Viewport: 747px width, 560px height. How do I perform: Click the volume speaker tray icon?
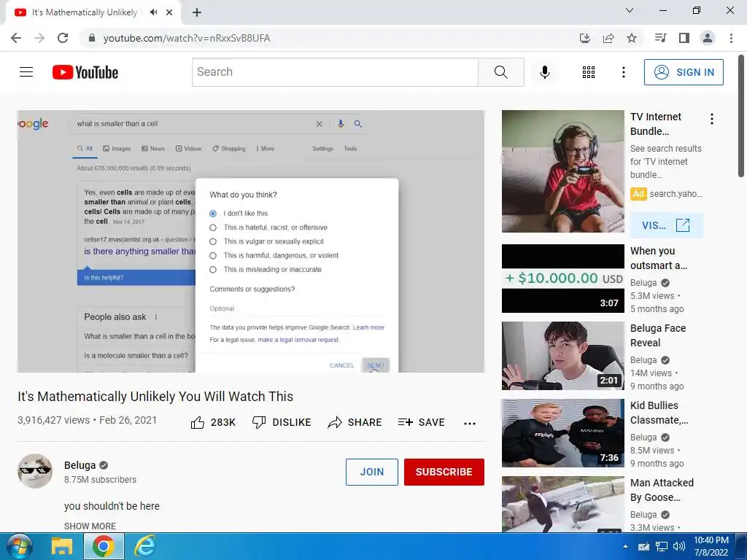(x=679, y=546)
